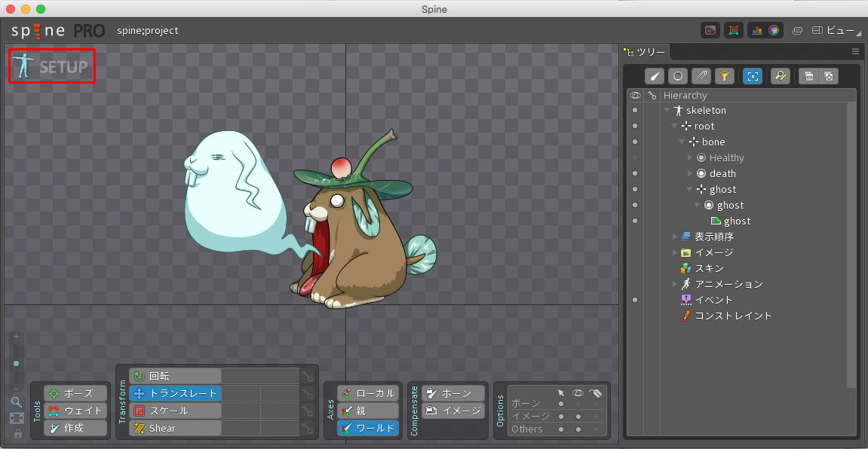Toggle ボーン selectable dot in Options
The height and width of the screenshot is (449, 868).
click(561, 404)
